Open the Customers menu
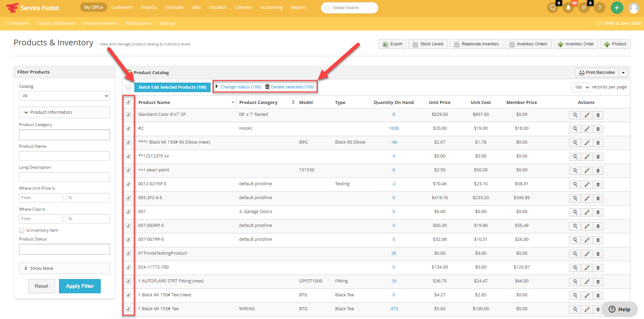Screen dimensions: 644x319 tap(122, 7)
